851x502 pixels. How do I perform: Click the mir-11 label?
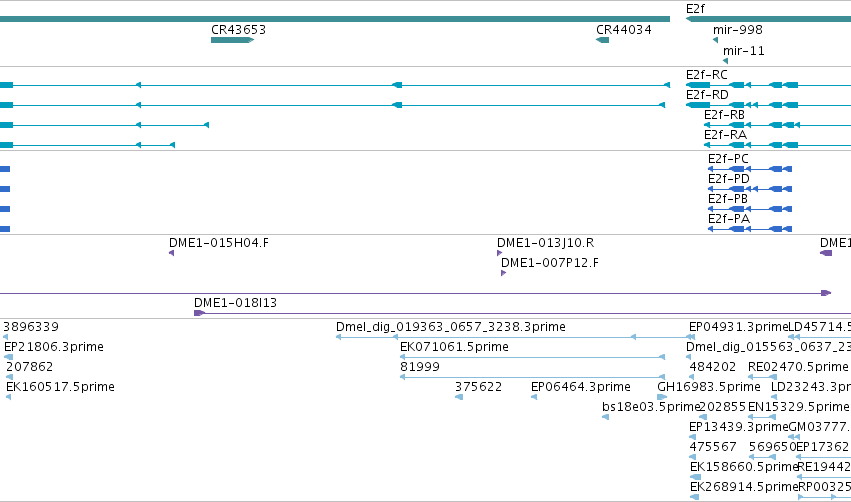744,51
